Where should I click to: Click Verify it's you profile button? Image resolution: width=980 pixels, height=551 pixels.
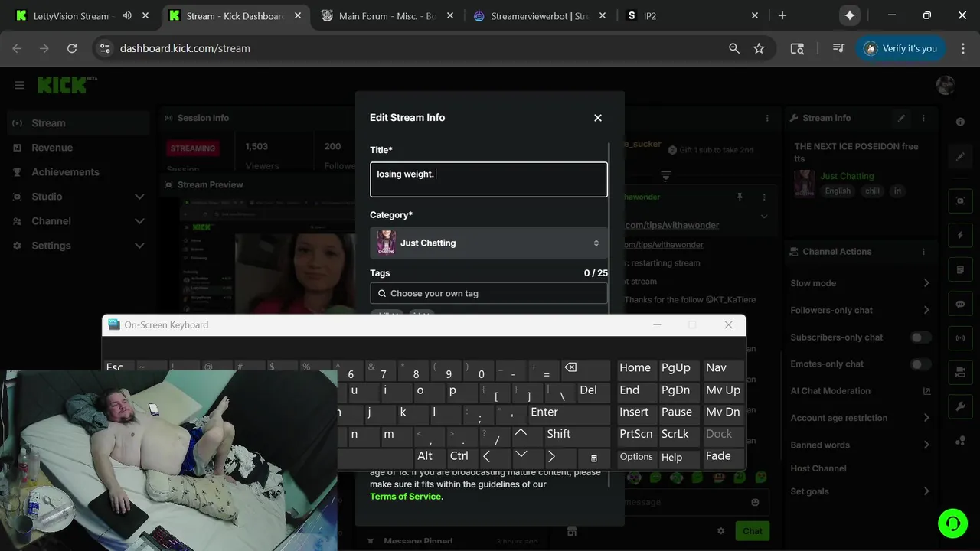pos(901,48)
